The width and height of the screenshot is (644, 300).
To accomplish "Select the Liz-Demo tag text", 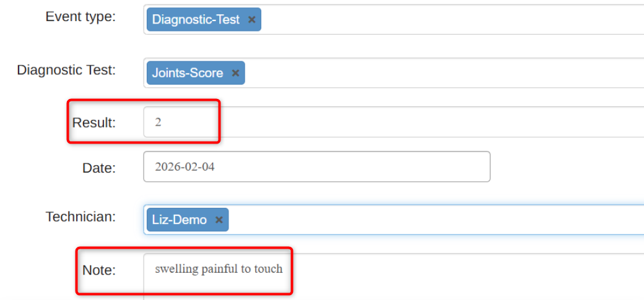I will click(x=180, y=220).
